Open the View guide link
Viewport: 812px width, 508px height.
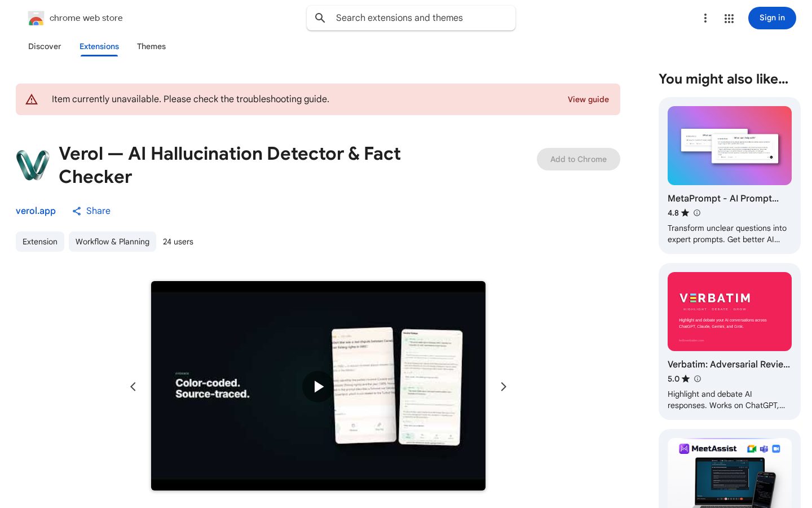tap(588, 99)
